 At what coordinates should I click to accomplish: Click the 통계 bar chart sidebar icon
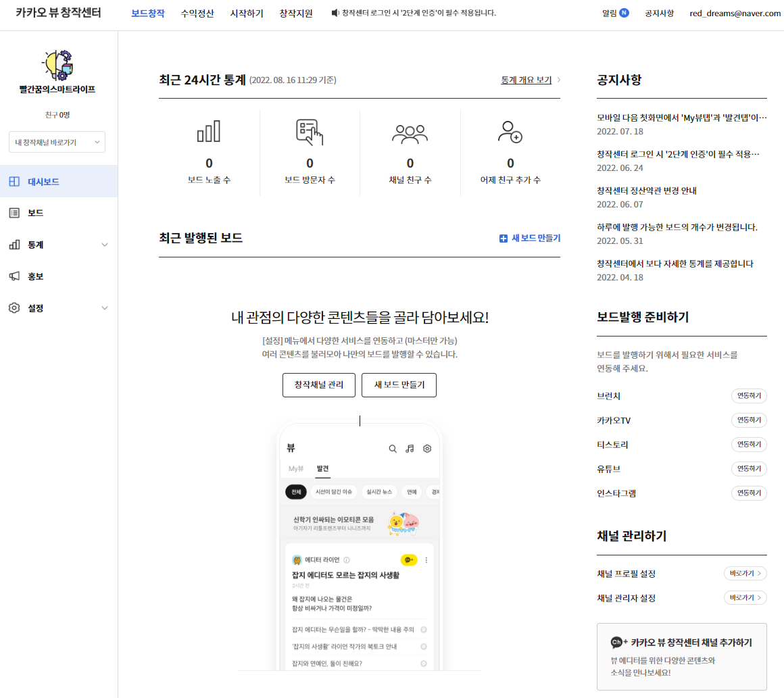pyautogui.click(x=14, y=245)
